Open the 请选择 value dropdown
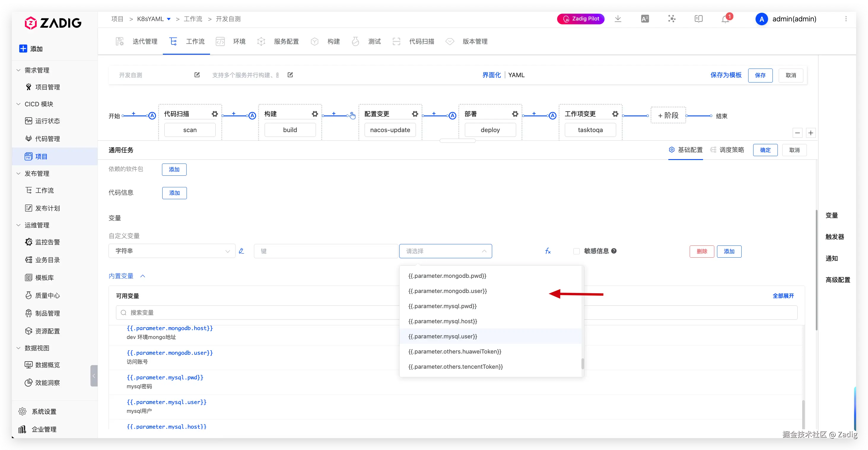 (446, 251)
